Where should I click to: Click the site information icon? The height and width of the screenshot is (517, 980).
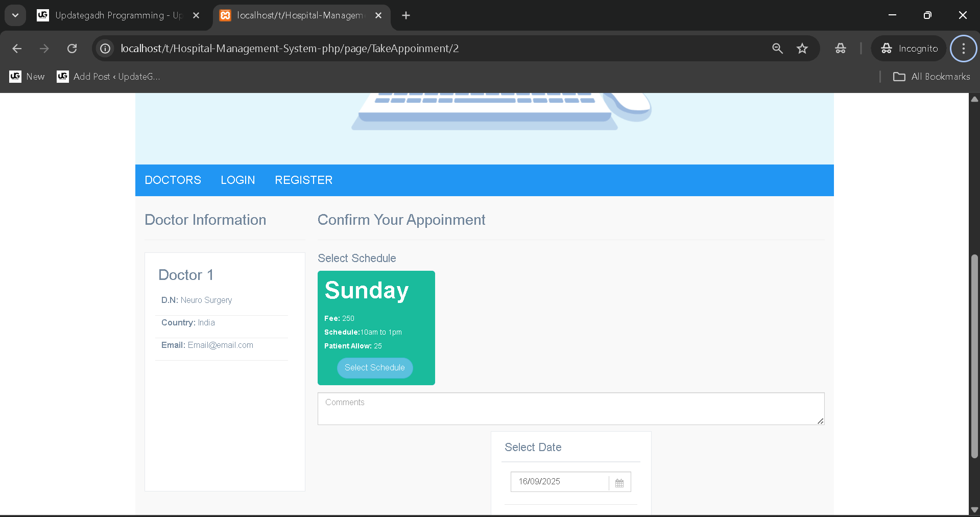coord(105,49)
